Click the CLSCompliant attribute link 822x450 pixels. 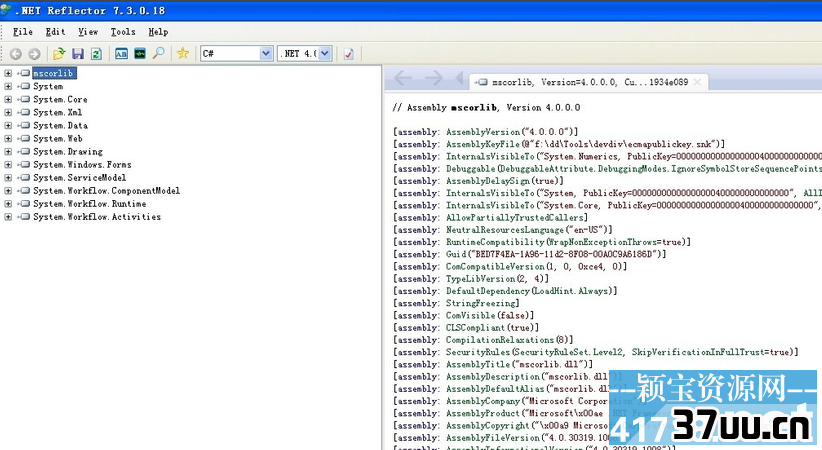tap(475, 328)
